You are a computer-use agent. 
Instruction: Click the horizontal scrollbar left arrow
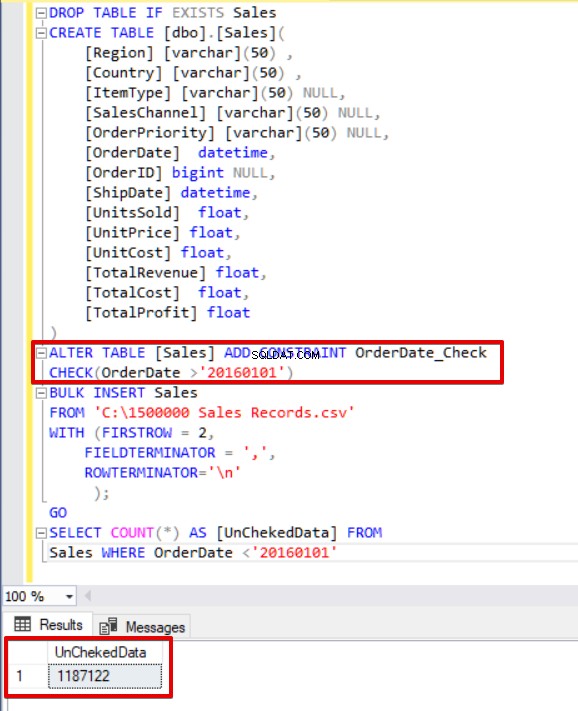(88, 596)
